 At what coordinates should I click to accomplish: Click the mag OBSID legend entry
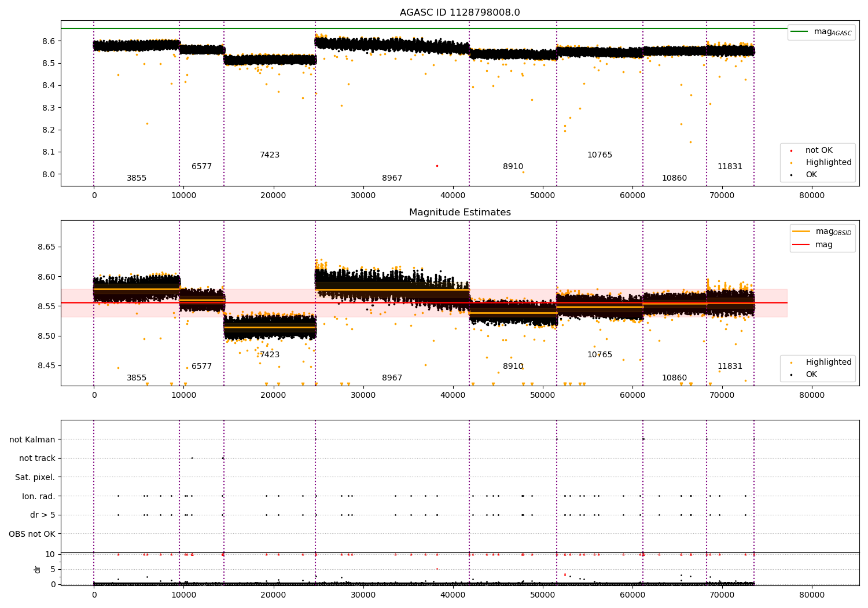point(822,232)
